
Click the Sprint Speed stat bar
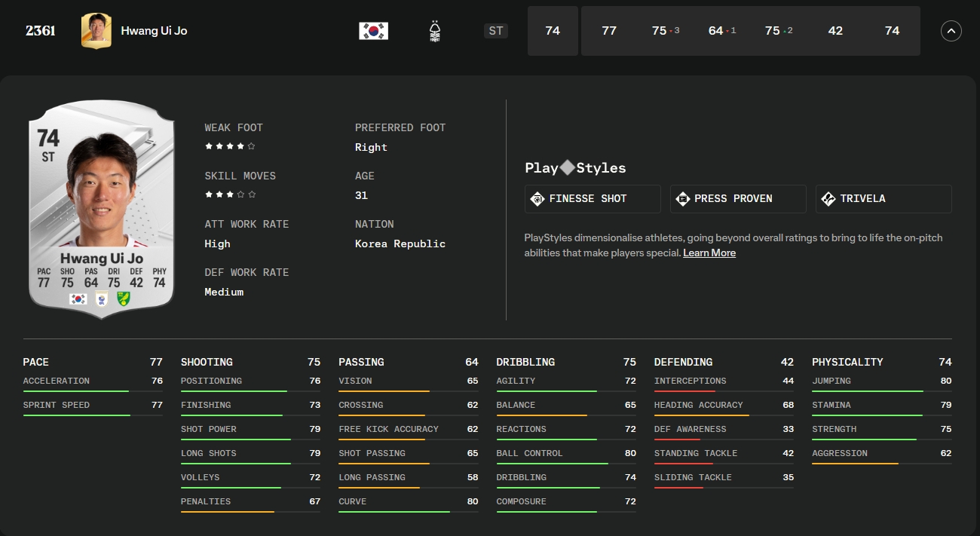click(x=93, y=415)
